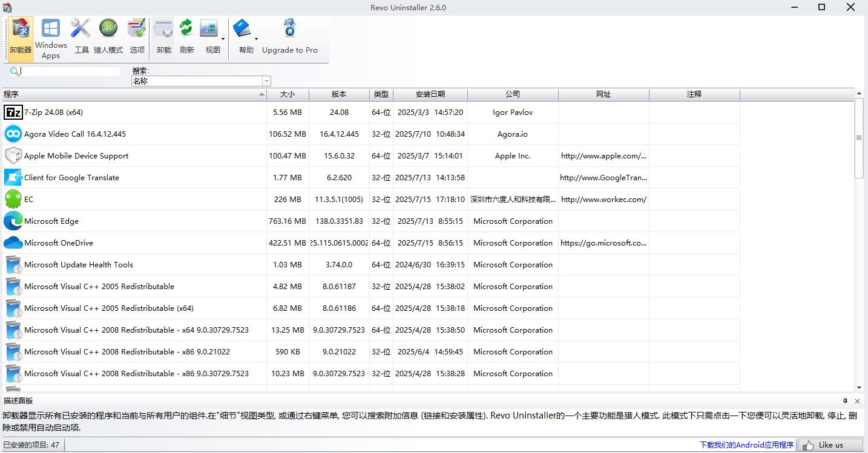Activate 猎人模式 (Hunter Mode)
This screenshot has height=453, width=868.
coord(108,37)
